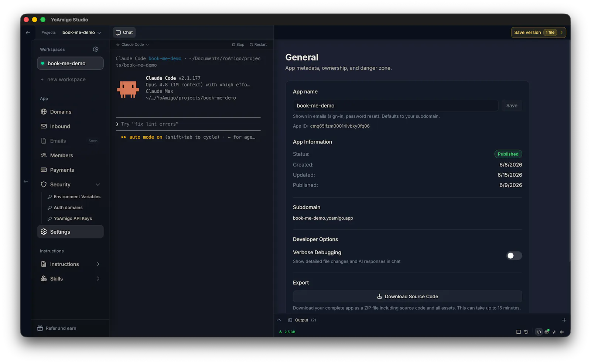Click the Claude Code prompt input
The image size is (591, 364).
pos(188,124)
